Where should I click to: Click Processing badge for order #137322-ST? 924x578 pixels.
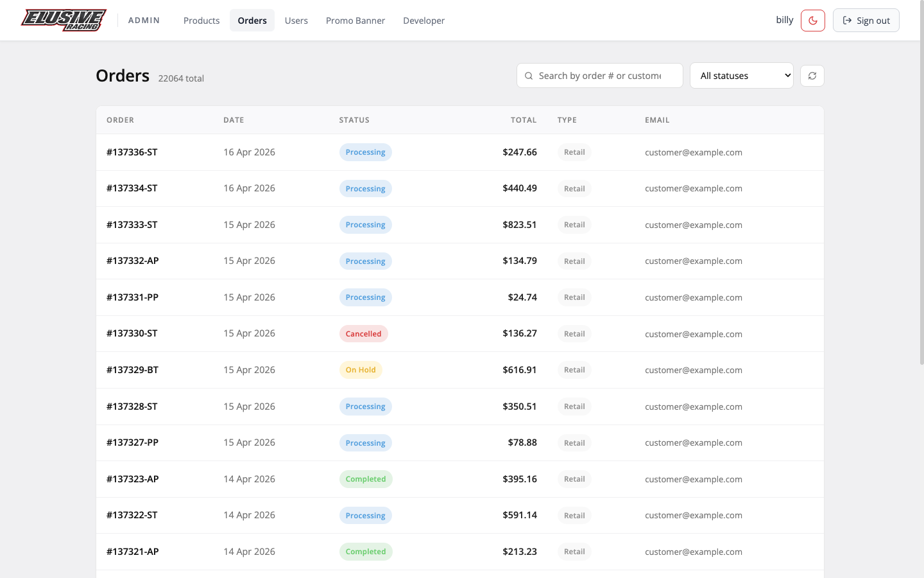click(x=366, y=516)
